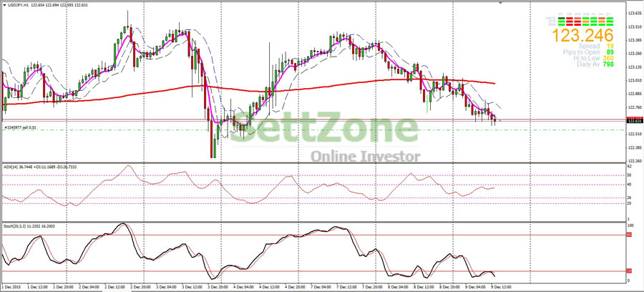Click the 123.635 price axis label
This screenshot has width=644, height=292.
pos(635,13)
